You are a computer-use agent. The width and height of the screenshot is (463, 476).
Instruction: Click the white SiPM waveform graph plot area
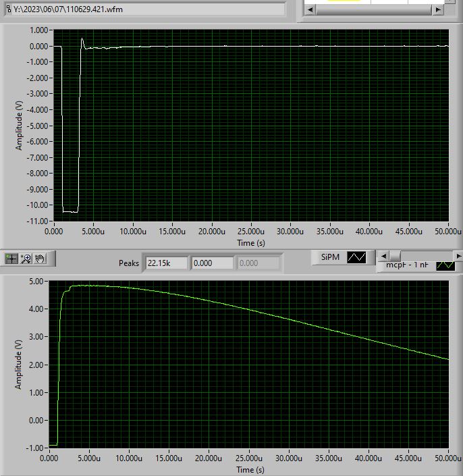251,126
